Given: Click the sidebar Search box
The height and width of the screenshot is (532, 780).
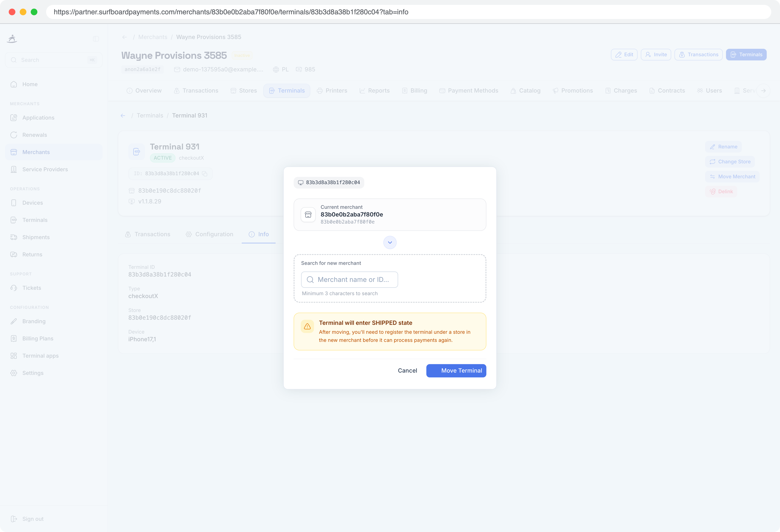Looking at the screenshot, I should click(54, 60).
